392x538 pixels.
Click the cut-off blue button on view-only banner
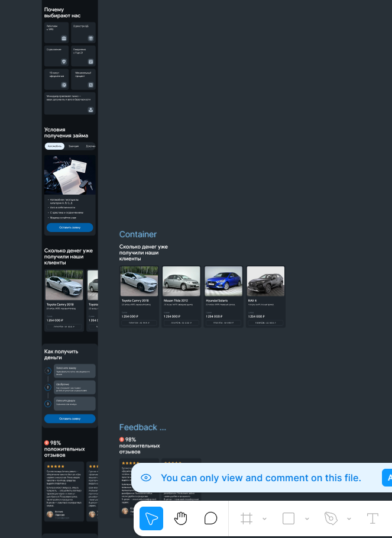coord(387,478)
